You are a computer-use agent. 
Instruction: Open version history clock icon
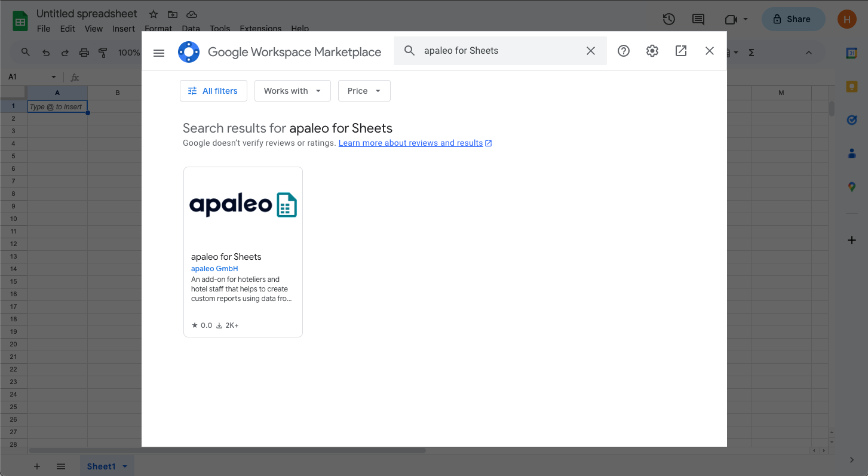[669, 19]
